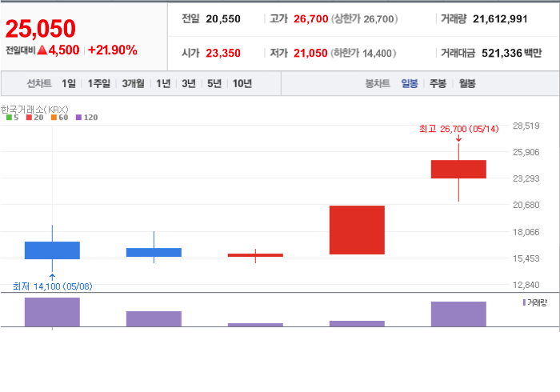Switch to the 1주일 line chart
The image size is (560, 392).
coord(99,84)
